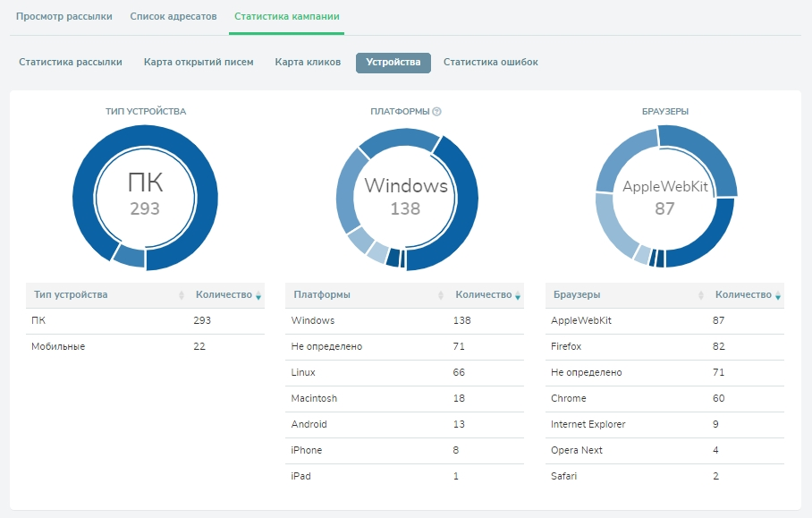Image resolution: width=812 pixels, height=518 pixels.
Task: Click the help icon beside ПЛАТФОРМЫ
Action: (x=436, y=111)
